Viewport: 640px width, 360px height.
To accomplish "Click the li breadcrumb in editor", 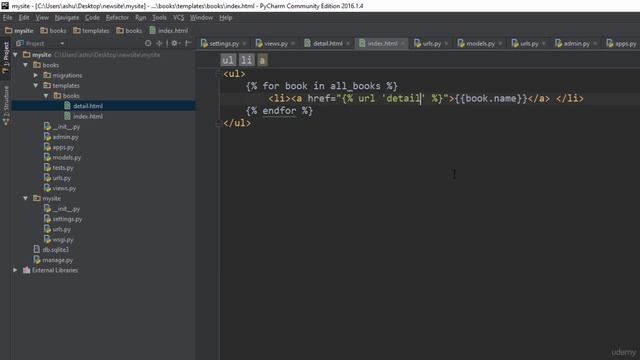I will tap(246, 60).
